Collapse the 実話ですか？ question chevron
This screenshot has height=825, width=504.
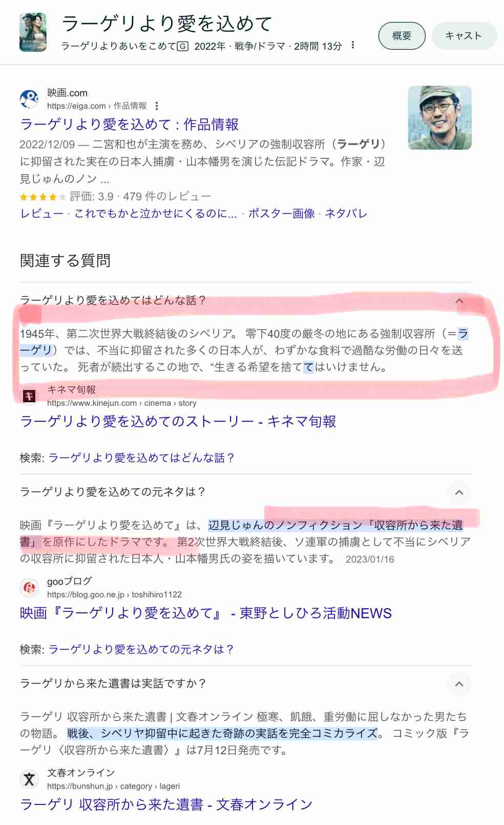(459, 684)
